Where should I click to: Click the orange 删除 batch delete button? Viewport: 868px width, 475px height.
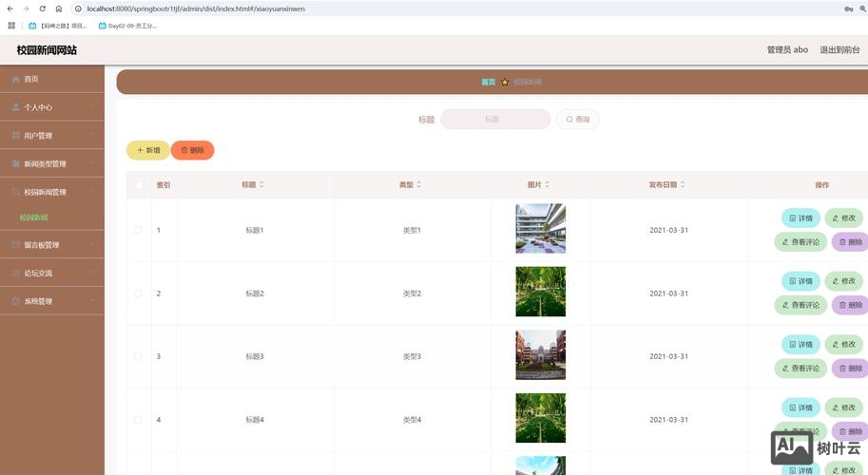(193, 150)
